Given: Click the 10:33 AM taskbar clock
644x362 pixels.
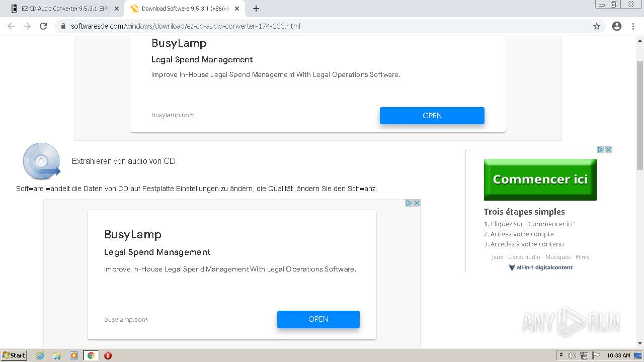Looking at the screenshot, I should coord(618,355).
